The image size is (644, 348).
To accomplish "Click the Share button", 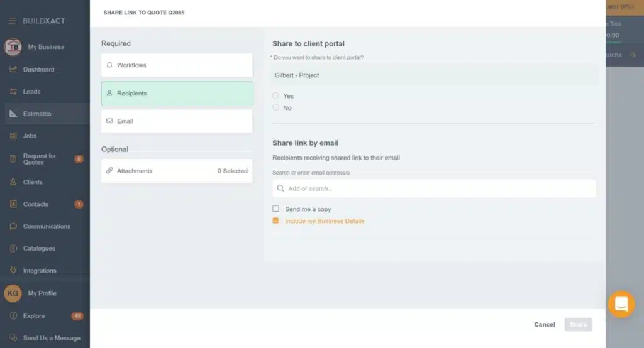I will [x=578, y=325].
